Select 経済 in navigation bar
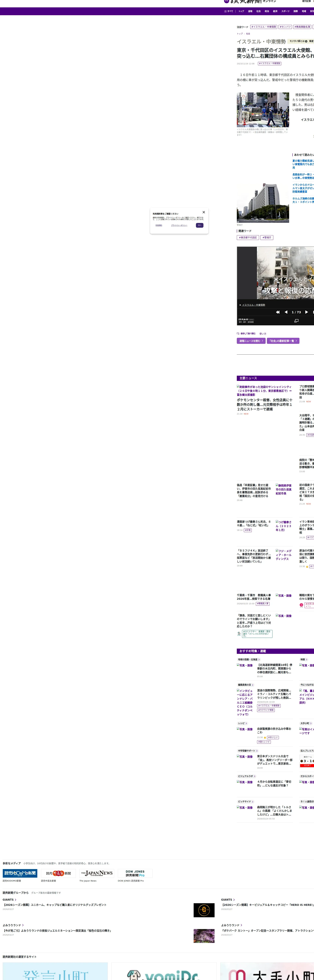The height and width of the screenshot is (980, 314). 275,11
